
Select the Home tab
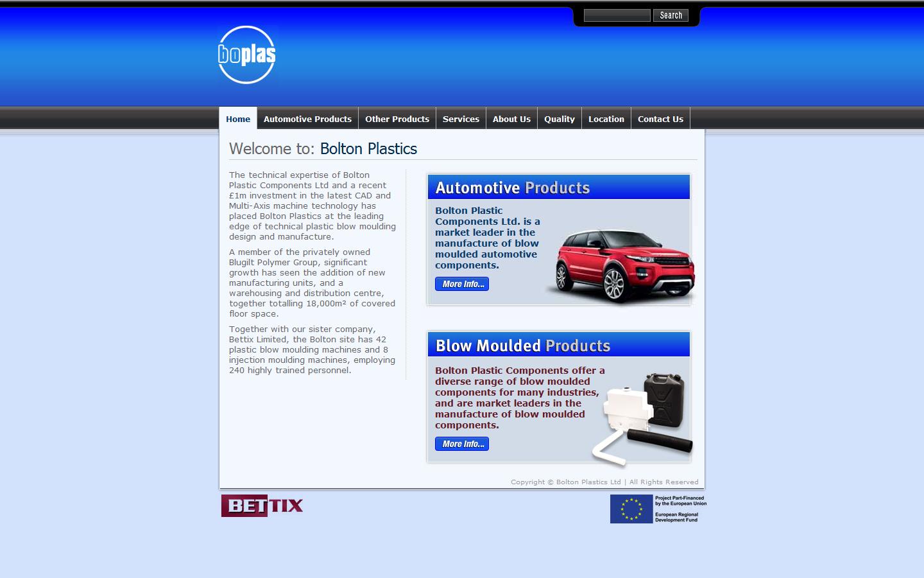coord(238,119)
